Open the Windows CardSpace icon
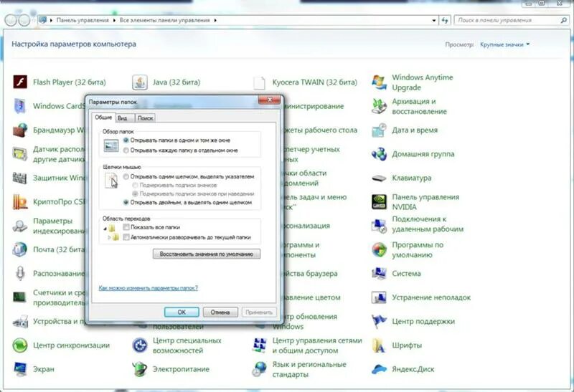This screenshot has height=392, width=574. pos(20,106)
